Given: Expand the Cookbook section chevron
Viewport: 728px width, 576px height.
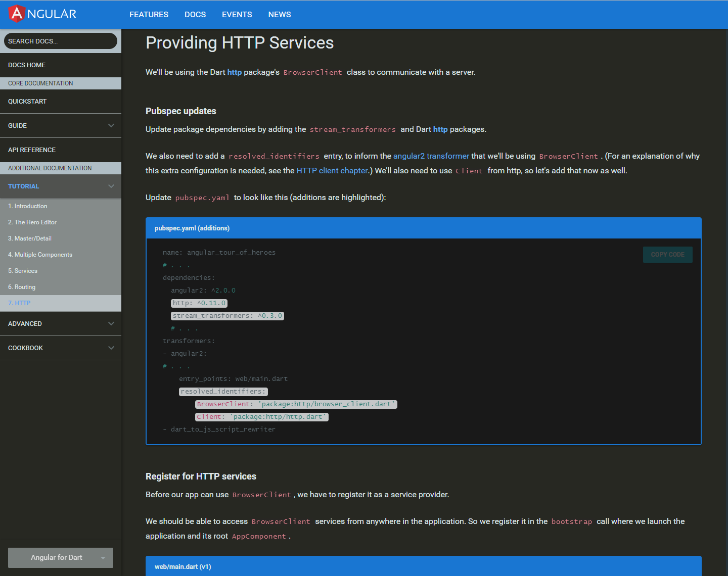Looking at the screenshot, I should 111,348.
